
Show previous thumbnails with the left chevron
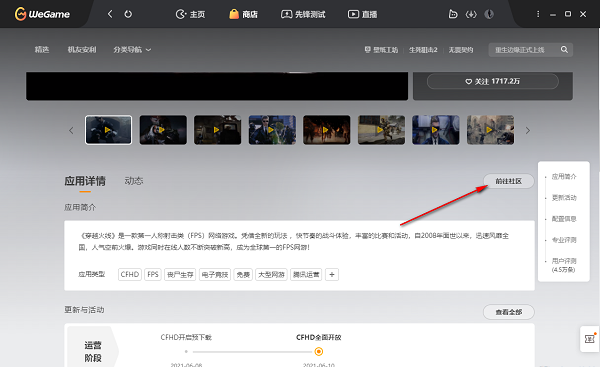[71, 130]
